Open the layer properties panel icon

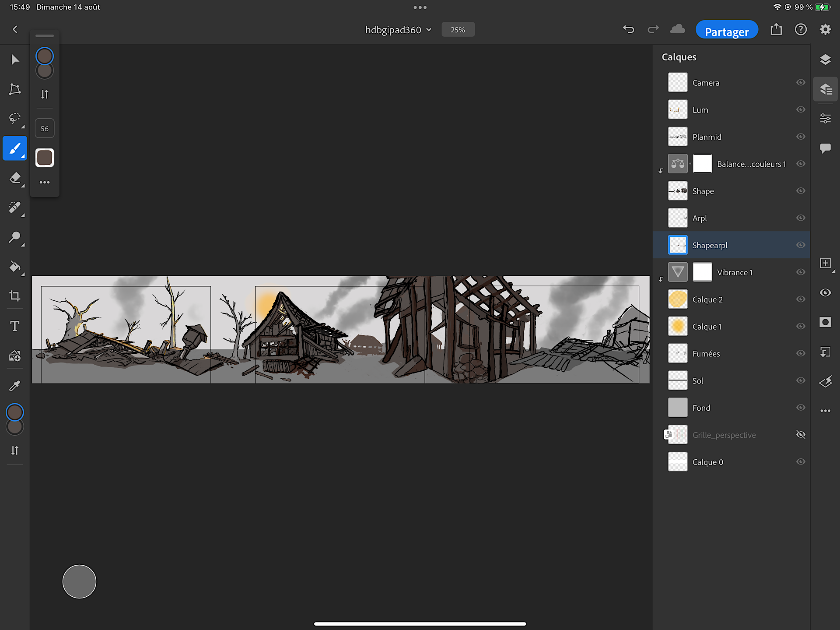(825, 119)
